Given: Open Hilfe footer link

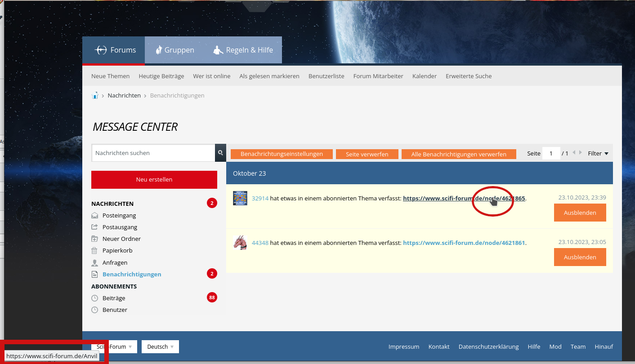Looking at the screenshot, I should [534, 346].
